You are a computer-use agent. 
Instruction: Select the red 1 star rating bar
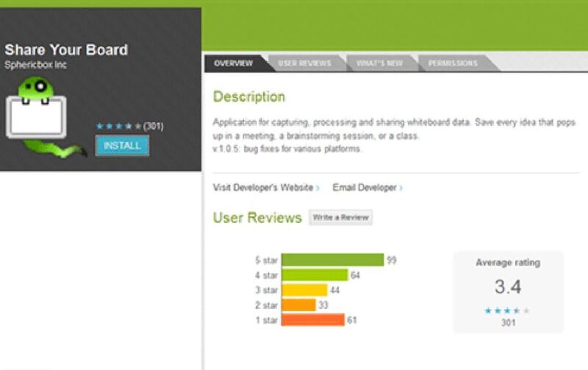312,320
